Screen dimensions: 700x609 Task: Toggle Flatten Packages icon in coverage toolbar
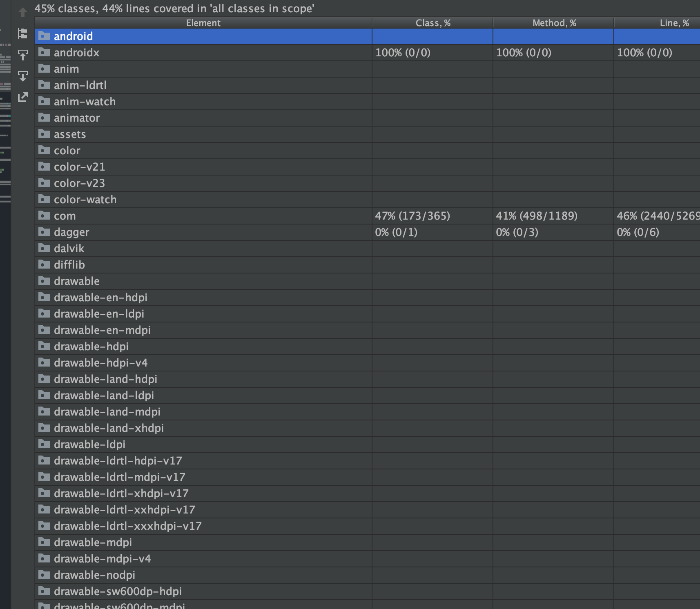pyautogui.click(x=23, y=33)
